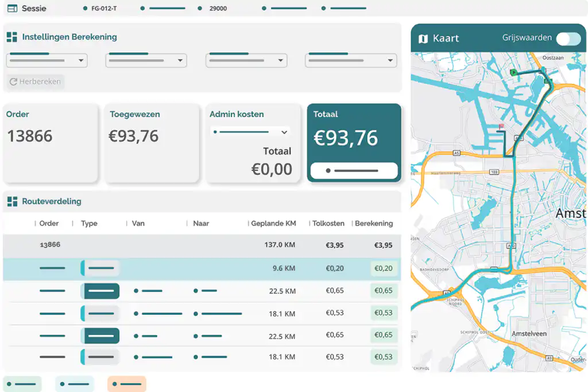Screen dimensions: 588x392
Task: Click the white button in the Totaal card
Action: tap(354, 170)
